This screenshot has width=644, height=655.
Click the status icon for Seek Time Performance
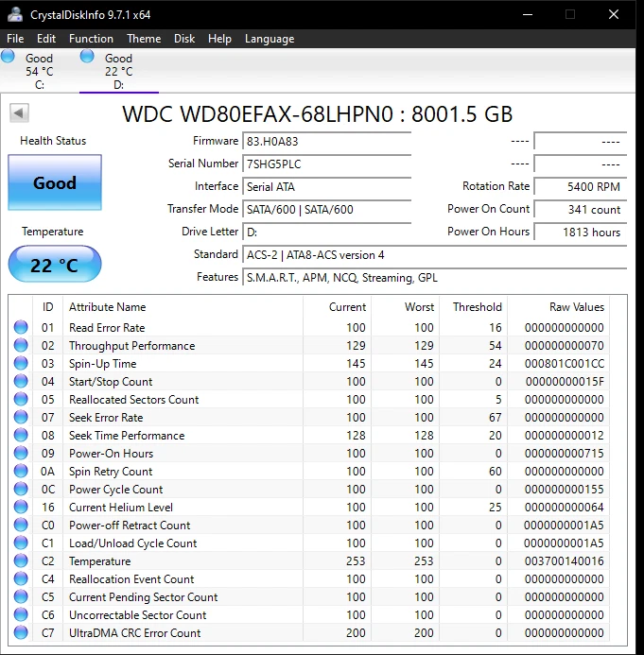click(x=21, y=435)
